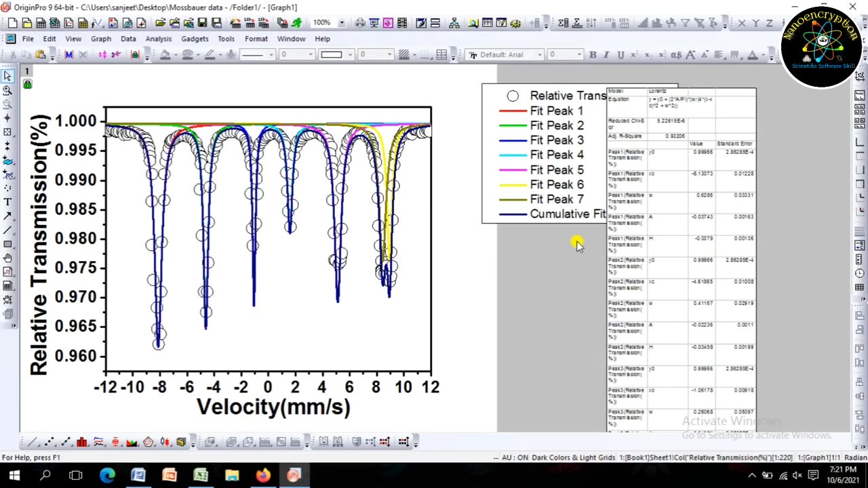
Task: Toggle Underline text formatting
Action: point(620,54)
